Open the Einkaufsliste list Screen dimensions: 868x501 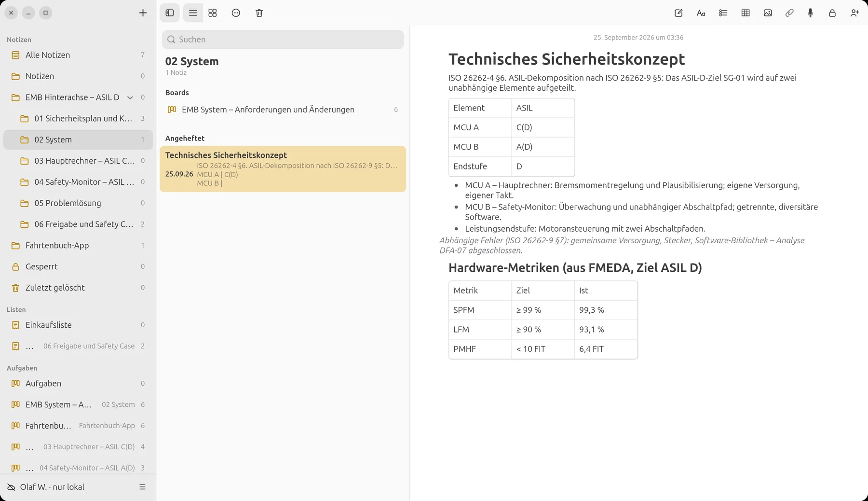tap(78, 325)
